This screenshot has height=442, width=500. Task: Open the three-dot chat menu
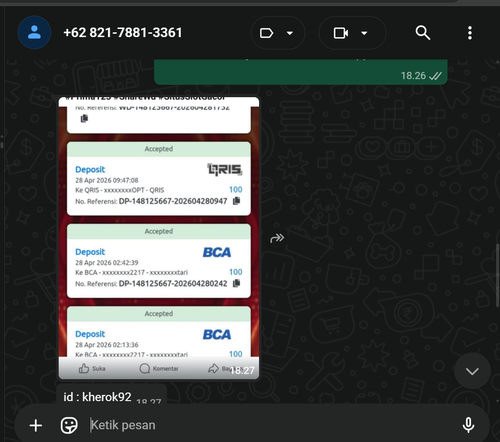[470, 33]
